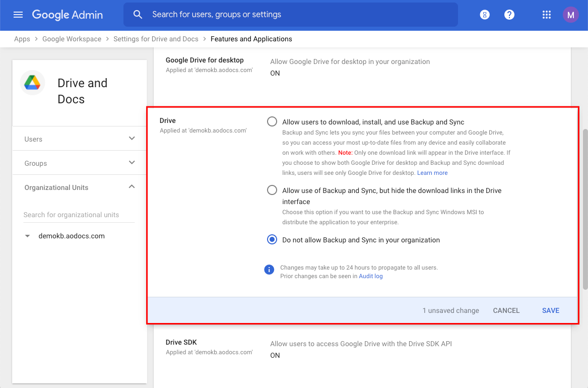588x388 pixels.
Task: Open the tasks hourglass icon
Action: [x=485, y=15]
